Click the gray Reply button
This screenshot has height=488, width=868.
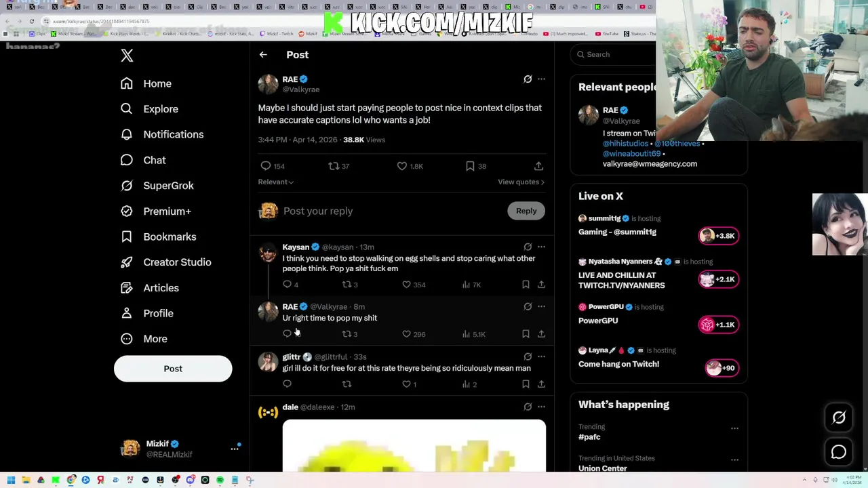pos(526,211)
